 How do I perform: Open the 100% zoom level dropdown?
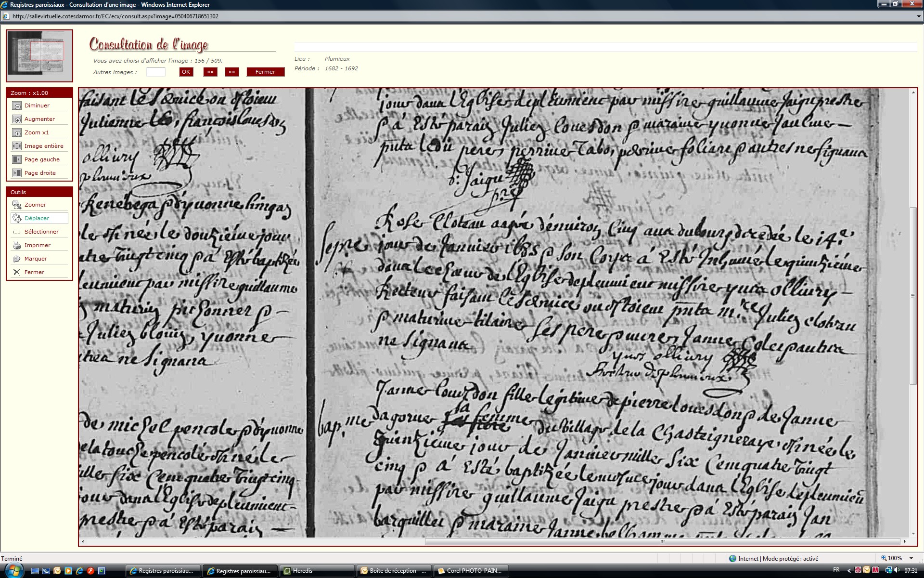click(x=911, y=558)
